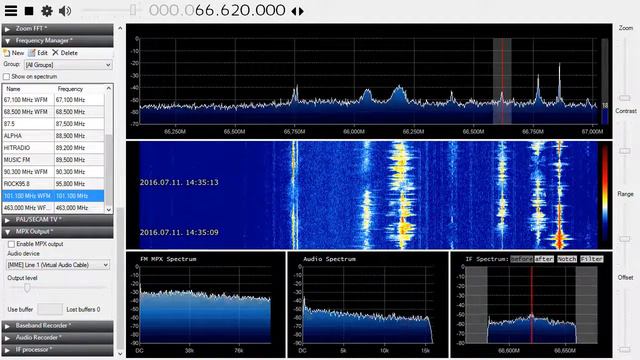The image size is (640, 360).
Task: Delete the selected frequency entry
Action: pyautogui.click(x=65, y=53)
